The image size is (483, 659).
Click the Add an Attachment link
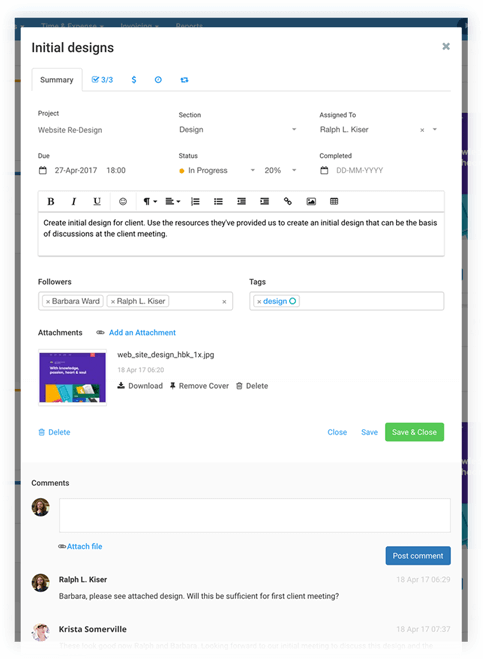click(142, 332)
